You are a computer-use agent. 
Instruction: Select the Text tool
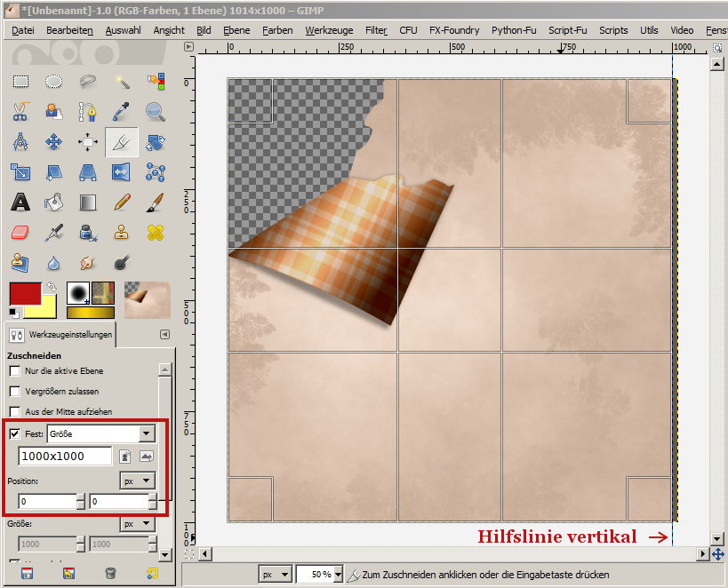pos(20,203)
